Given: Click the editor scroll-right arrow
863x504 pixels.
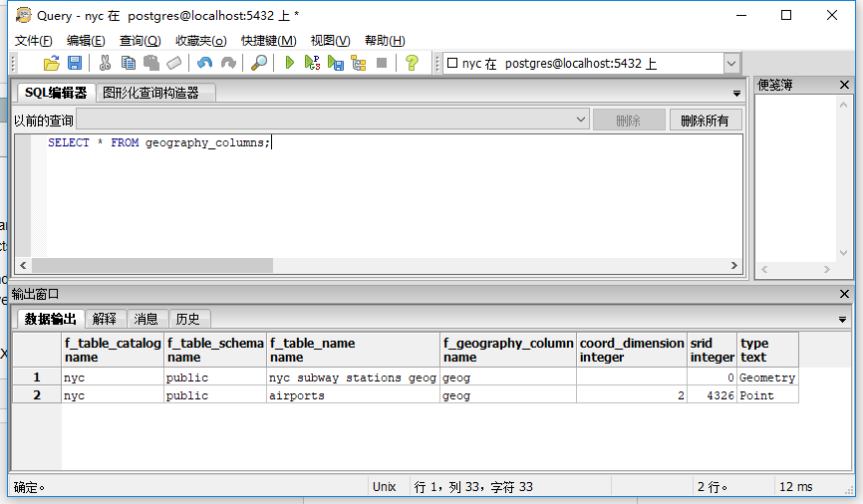Looking at the screenshot, I should pyautogui.click(x=734, y=265).
